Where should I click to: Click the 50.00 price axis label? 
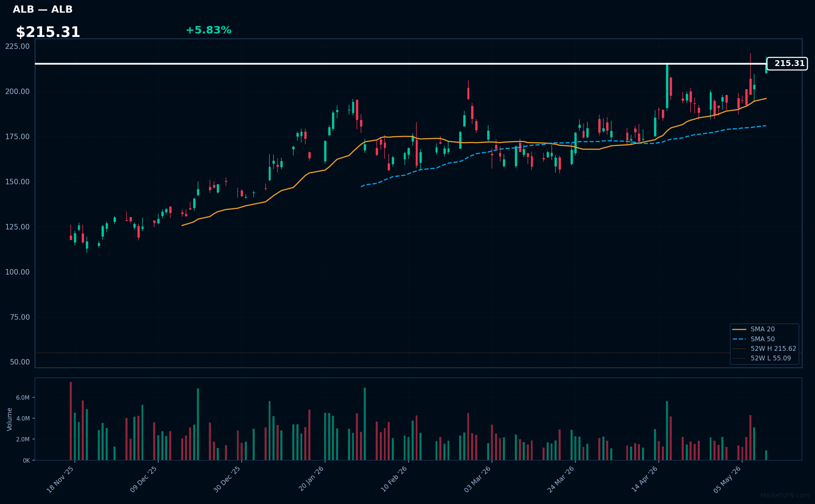click(x=20, y=362)
